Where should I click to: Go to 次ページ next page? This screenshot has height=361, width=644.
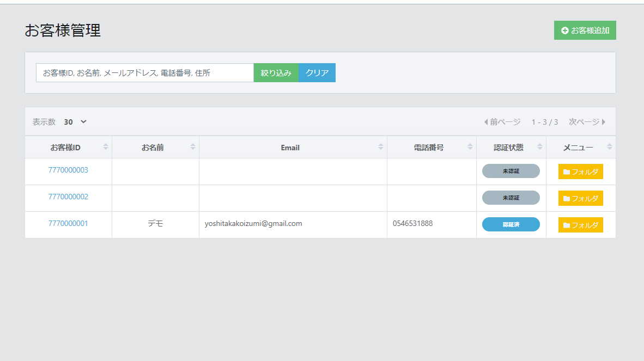(587, 122)
